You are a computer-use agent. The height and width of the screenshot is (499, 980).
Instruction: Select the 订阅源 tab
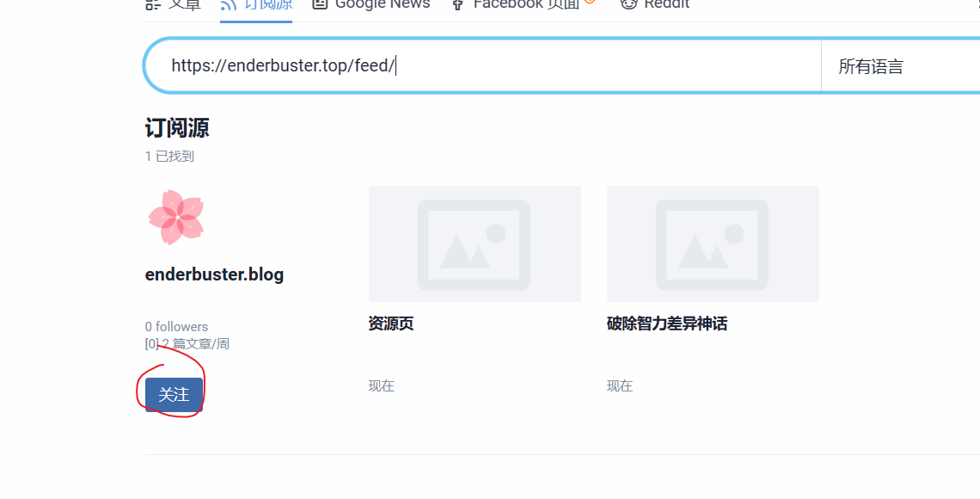coord(268,5)
